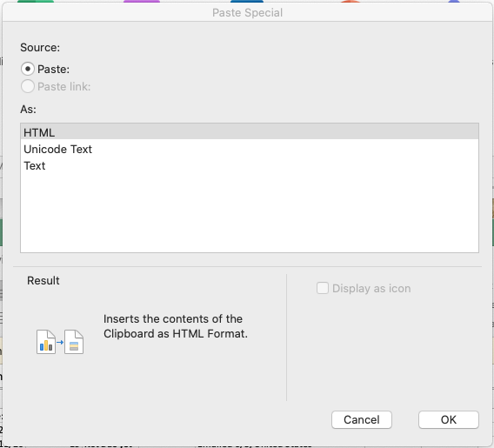The height and width of the screenshot is (448, 494).
Task: Choose HTML in the As list
Action: click(250, 132)
